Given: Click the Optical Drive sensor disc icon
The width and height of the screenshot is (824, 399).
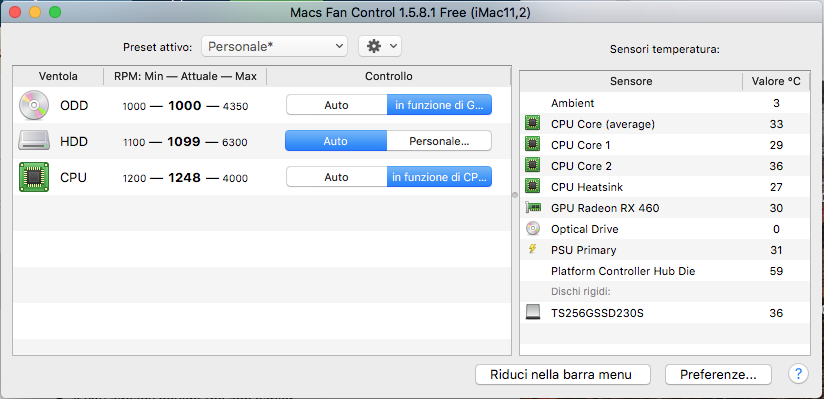Looking at the screenshot, I should 532,229.
